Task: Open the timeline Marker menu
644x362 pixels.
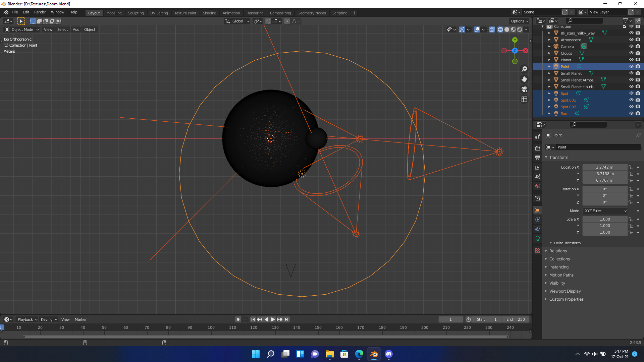Action: pyautogui.click(x=80, y=319)
